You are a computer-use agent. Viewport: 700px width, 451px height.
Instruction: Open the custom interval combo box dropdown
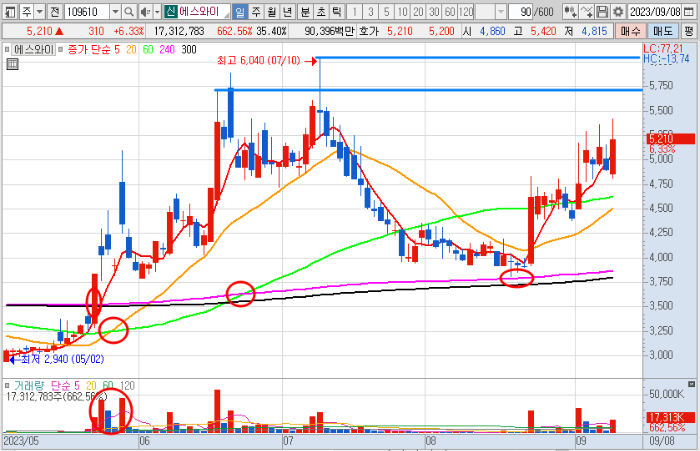(501, 11)
